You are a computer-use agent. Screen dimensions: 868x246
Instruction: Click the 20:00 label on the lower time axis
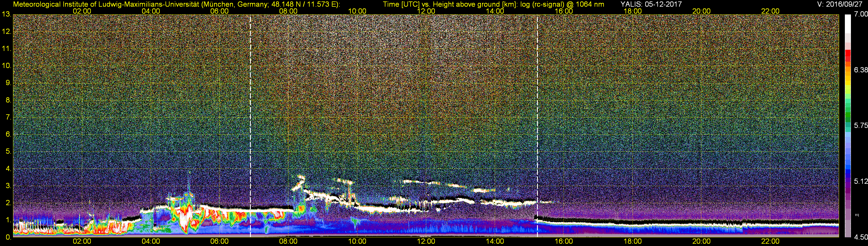point(701,241)
